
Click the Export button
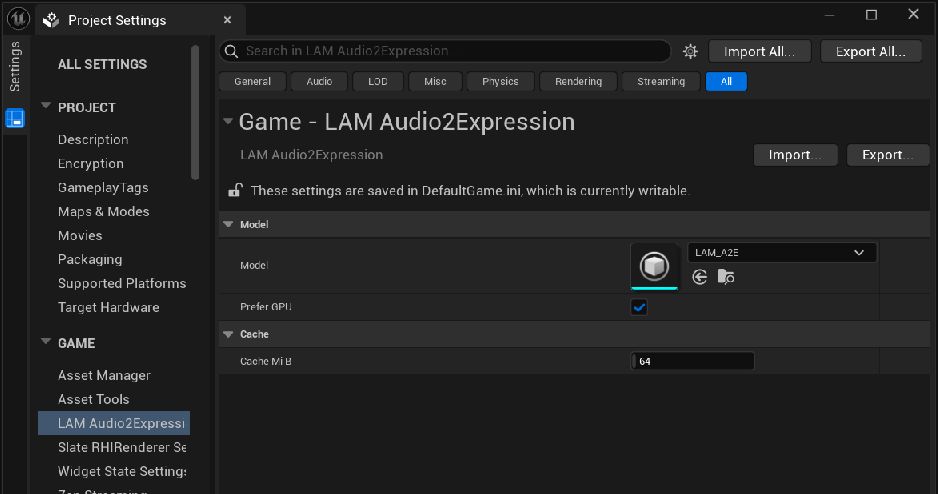point(888,155)
